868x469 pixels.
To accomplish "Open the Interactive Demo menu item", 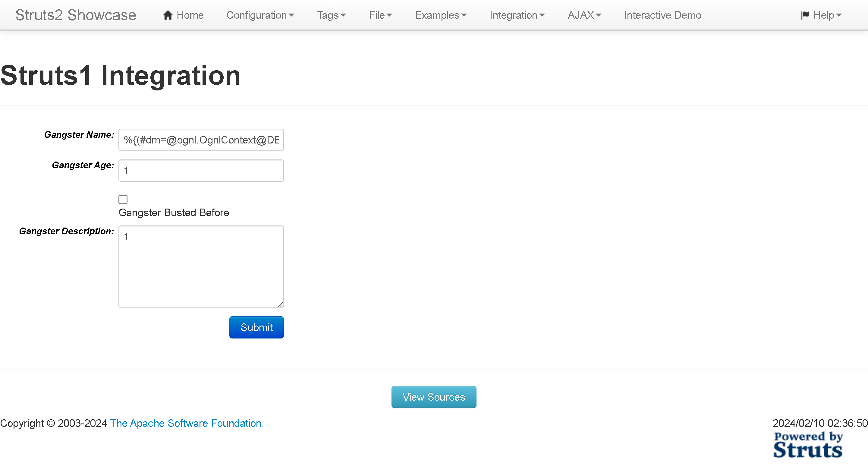I will coord(662,15).
